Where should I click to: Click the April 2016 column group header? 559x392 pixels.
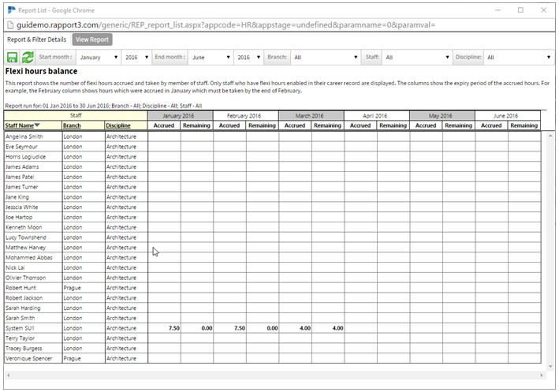tap(377, 116)
